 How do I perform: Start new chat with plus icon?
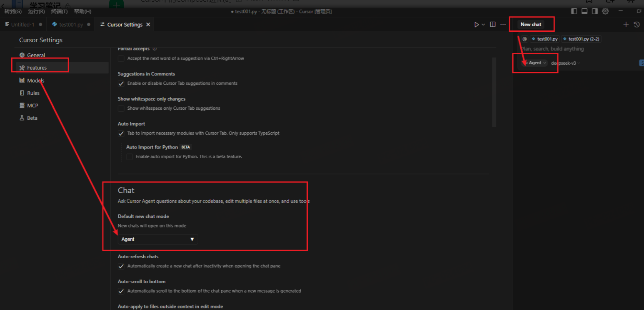pyautogui.click(x=626, y=25)
